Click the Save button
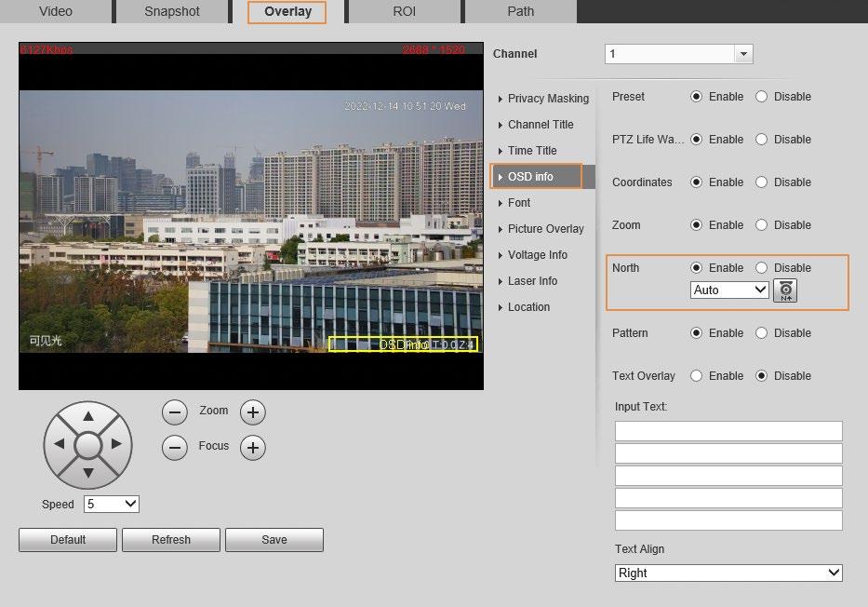 click(x=274, y=539)
